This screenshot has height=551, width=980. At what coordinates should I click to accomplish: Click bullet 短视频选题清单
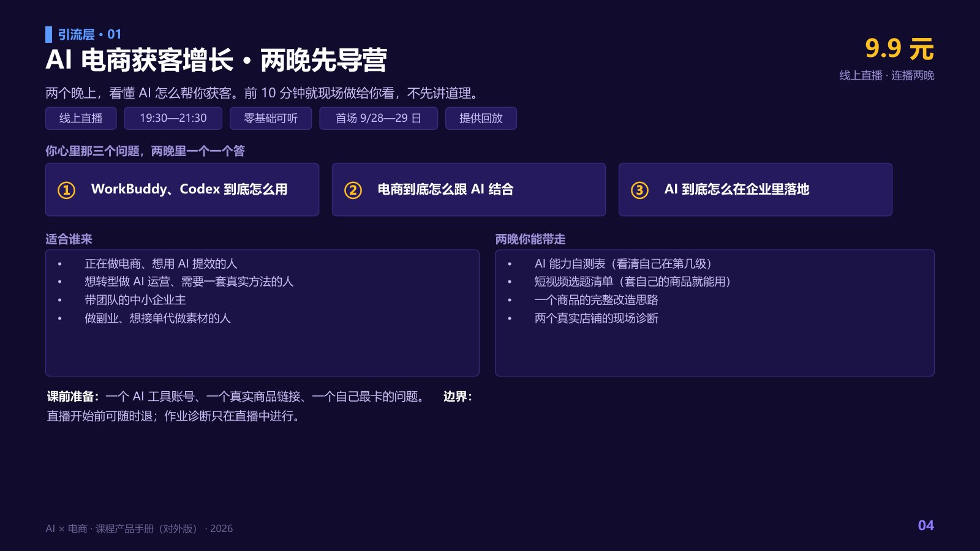coord(633,282)
